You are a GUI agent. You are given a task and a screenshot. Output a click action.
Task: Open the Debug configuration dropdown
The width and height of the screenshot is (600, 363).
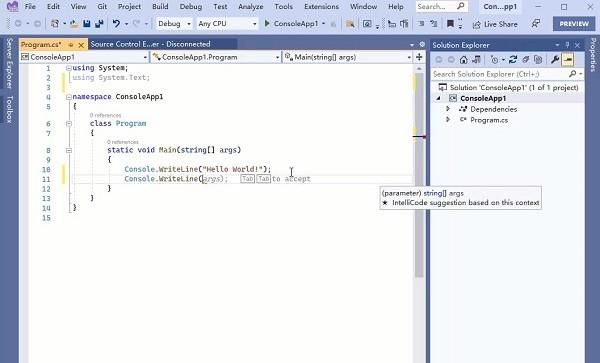point(174,24)
